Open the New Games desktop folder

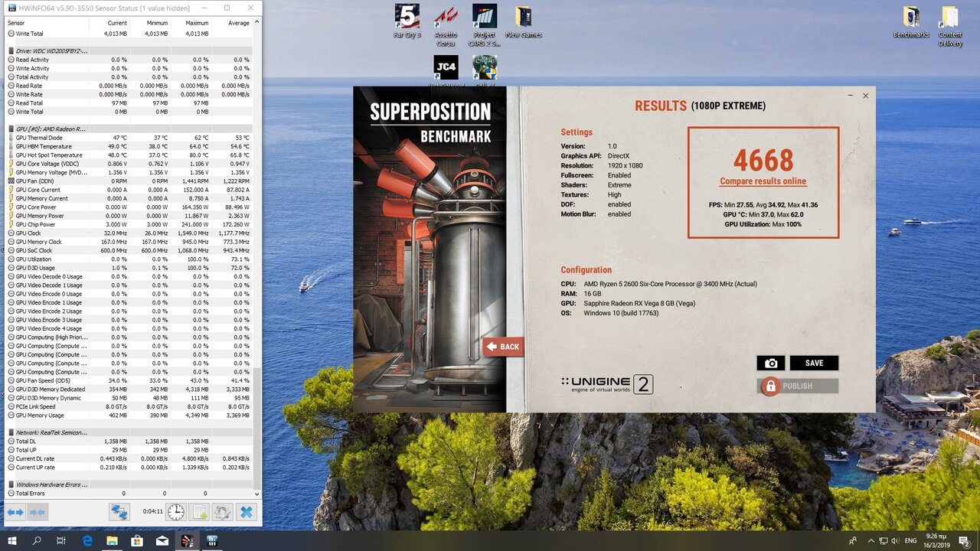[x=524, y=21]
